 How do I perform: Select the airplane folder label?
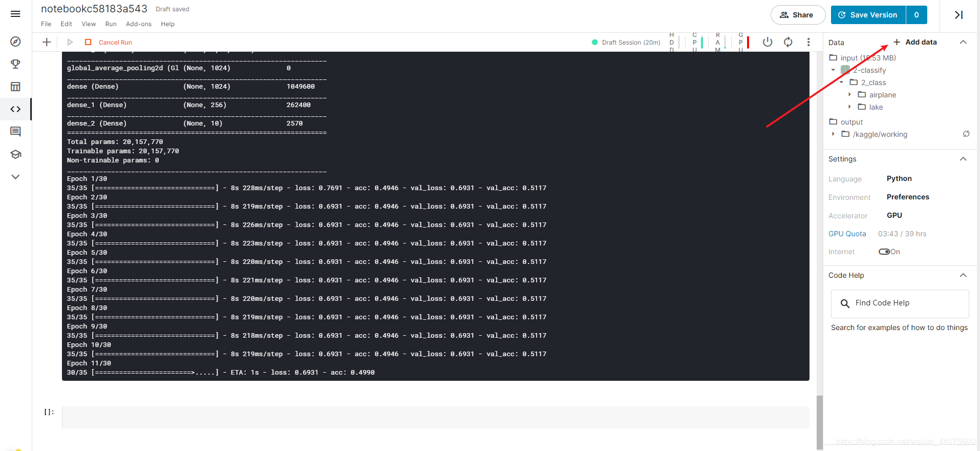(x=882, y=95)
